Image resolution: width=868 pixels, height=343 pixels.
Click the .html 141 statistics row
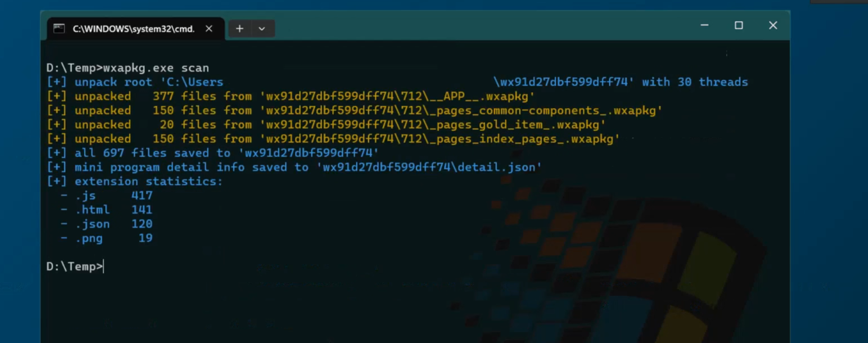point(113,210)
